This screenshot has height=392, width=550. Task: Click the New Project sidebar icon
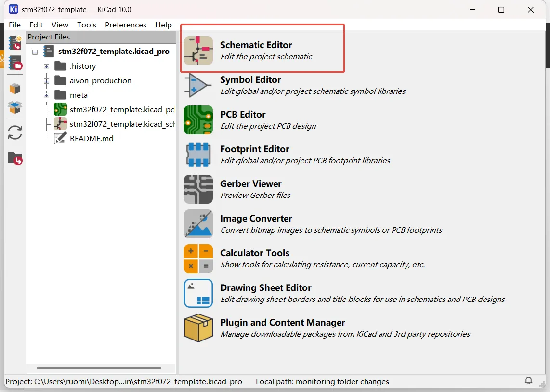tap(15, 43)
